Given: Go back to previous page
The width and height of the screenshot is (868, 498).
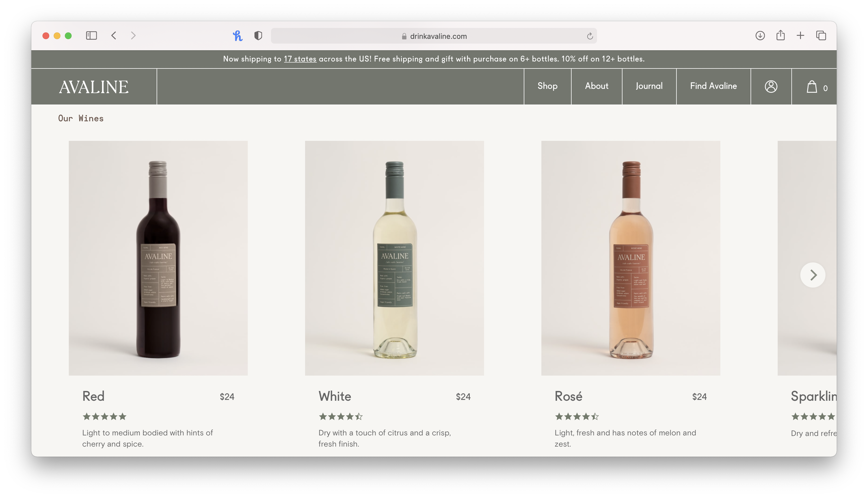Looking at the screenshot, I should click(x=114, y=35).
